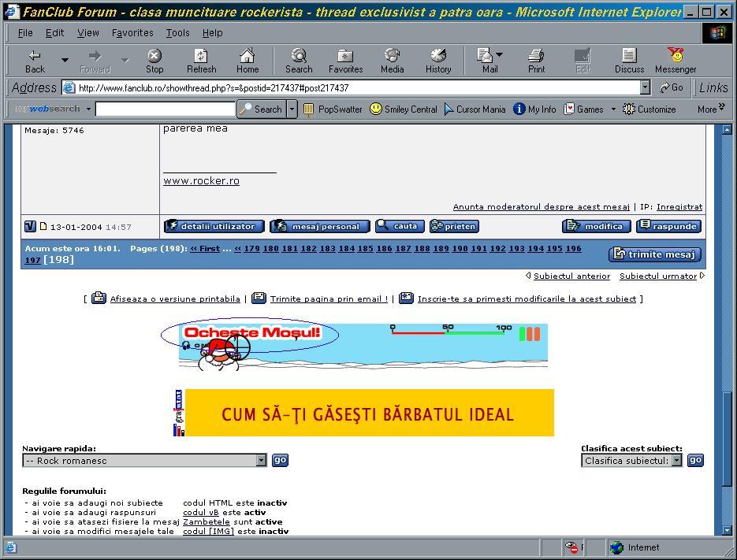Click the raspunde reply button

(x=668, y=226)
